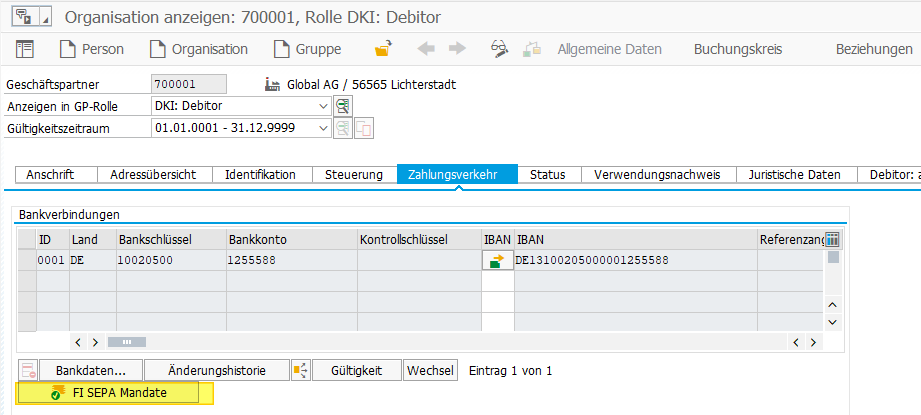
Task: Click the icon left of Gültigkeit button
Action: [300, 370]
